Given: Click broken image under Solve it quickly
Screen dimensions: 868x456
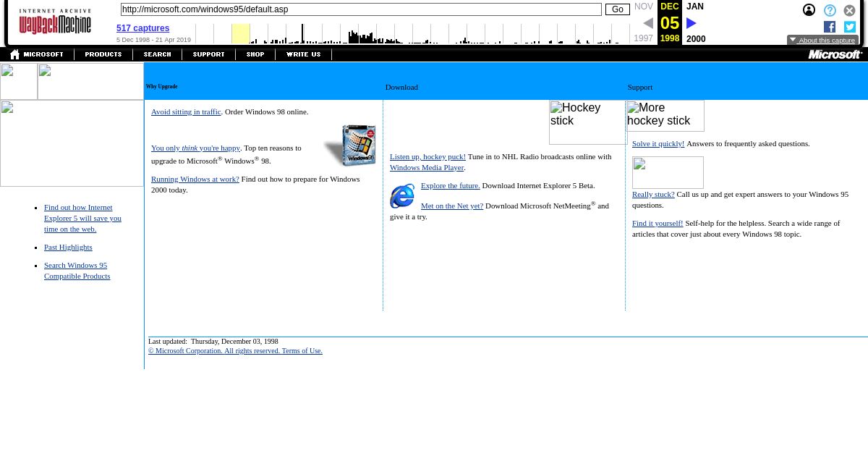Looking at the screenshot, I should (668, 172).
